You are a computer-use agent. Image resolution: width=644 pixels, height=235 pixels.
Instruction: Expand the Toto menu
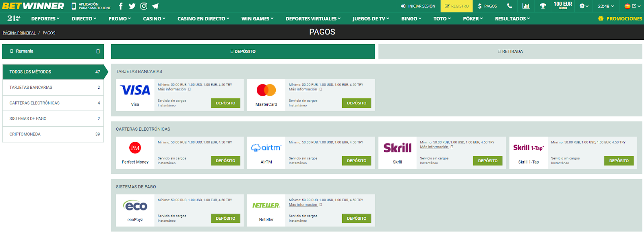[x=442, y=18]
